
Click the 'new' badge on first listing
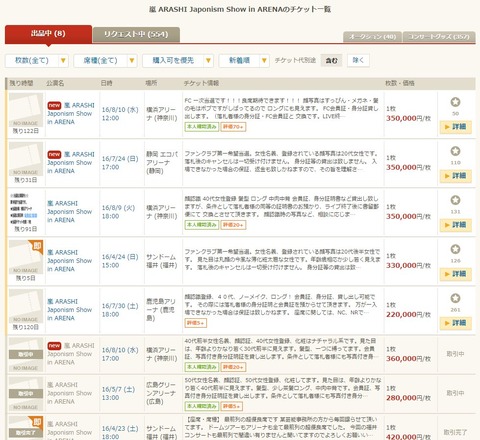tap(54, 105)
